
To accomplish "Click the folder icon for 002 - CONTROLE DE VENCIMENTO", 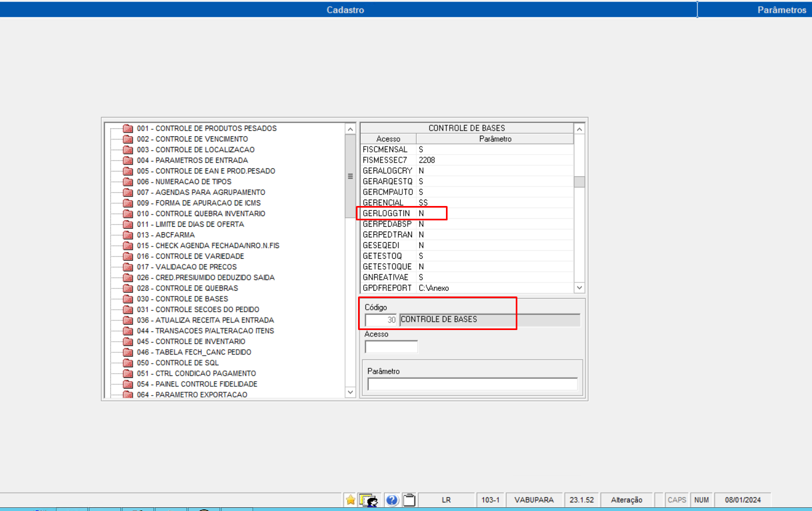I will (128, 139).
